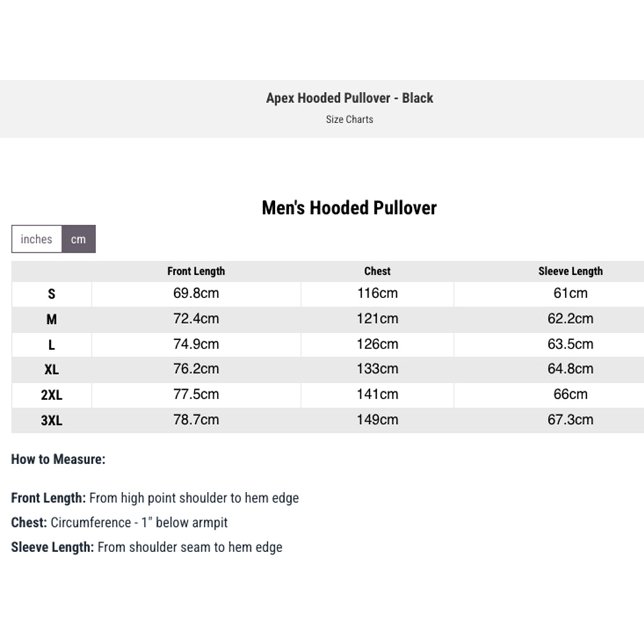Select the 2XL size row label
Image resolution: width=644 pixels, height=644 pixels.
[52, 395]
